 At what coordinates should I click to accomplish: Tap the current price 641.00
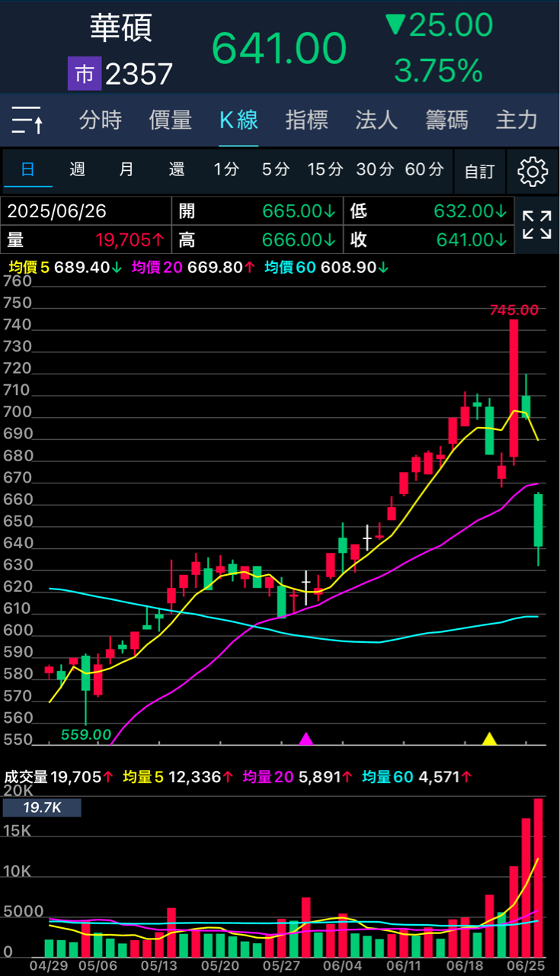(x=279, y=48)
